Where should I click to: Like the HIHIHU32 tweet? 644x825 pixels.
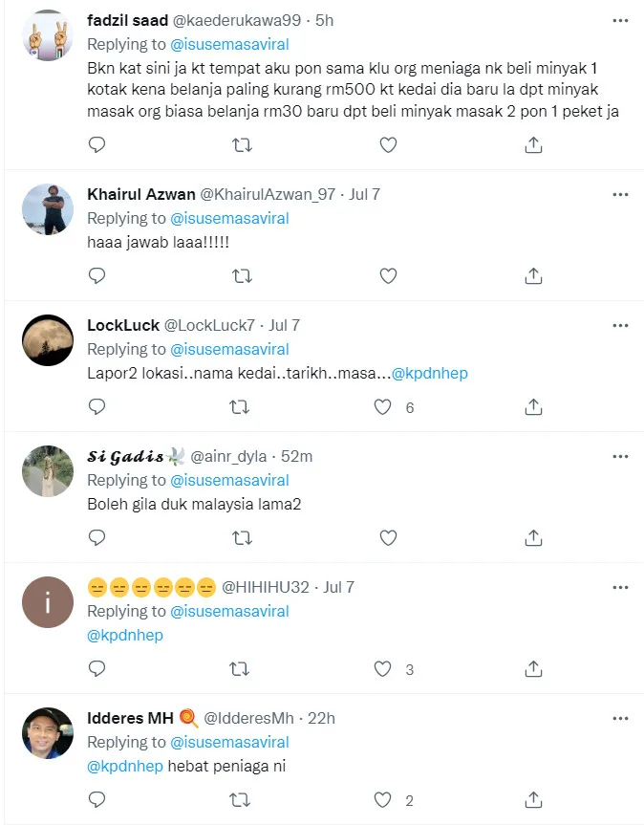(x=383, y=668)
